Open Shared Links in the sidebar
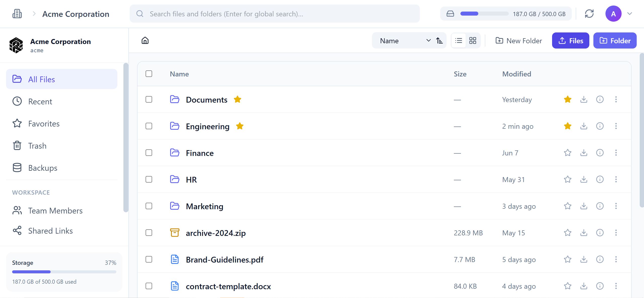The height and width of the screenshot is (298, 644). (x=62, y=231)
